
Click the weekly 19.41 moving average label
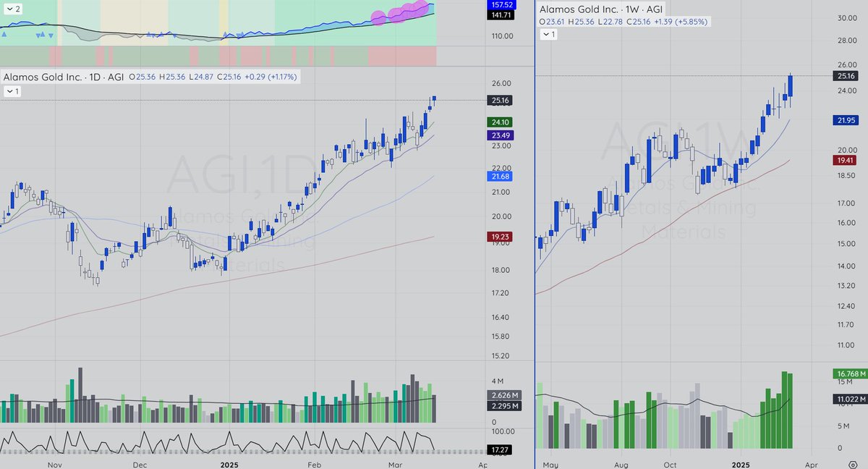[x=846, y=160]
